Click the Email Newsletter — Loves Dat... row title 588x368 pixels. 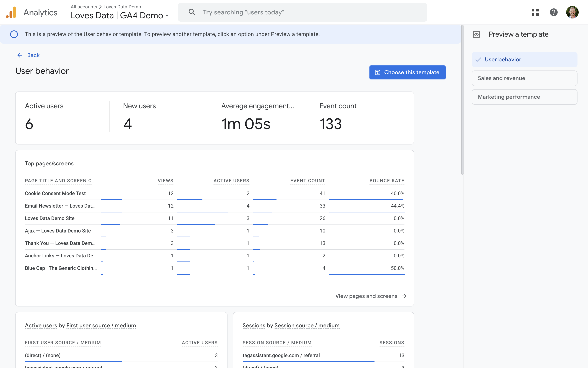click(x=60, y=206)
